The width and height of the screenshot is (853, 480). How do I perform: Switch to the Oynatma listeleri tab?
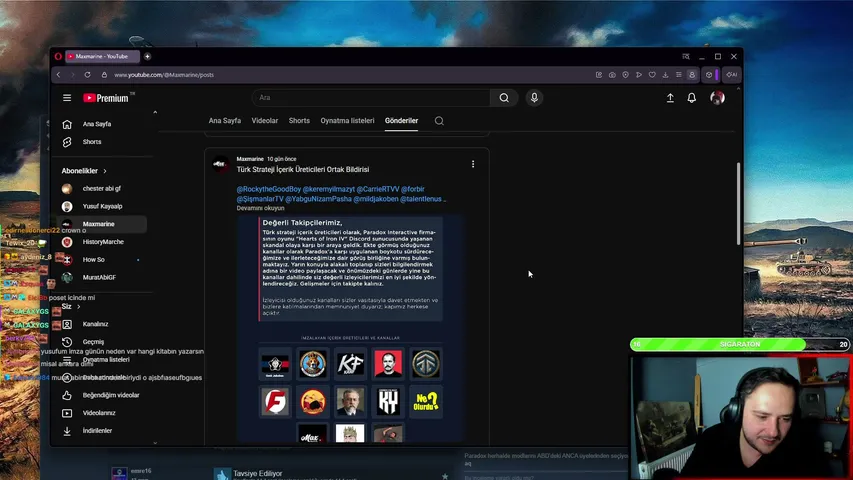[x=347, y=121]
